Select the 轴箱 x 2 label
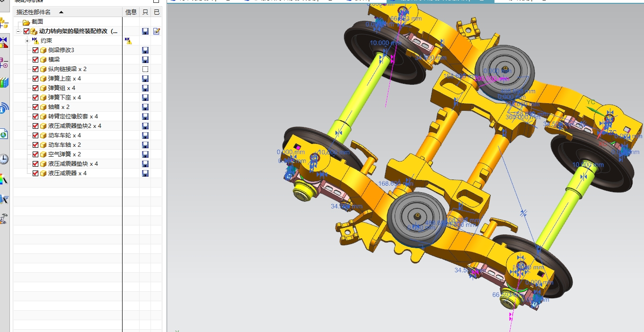This screenshot has height=332, width=644. click(x=59, y=107)
